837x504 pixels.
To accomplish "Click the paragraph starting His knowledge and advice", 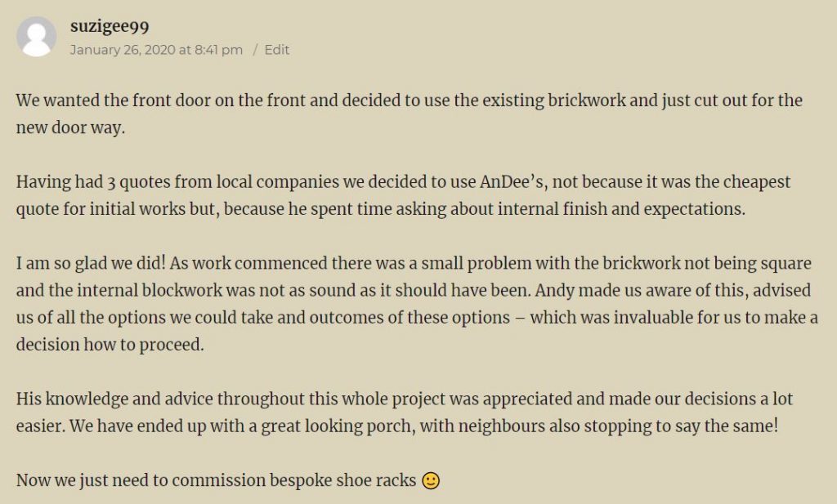I will (x=405, y=413).
